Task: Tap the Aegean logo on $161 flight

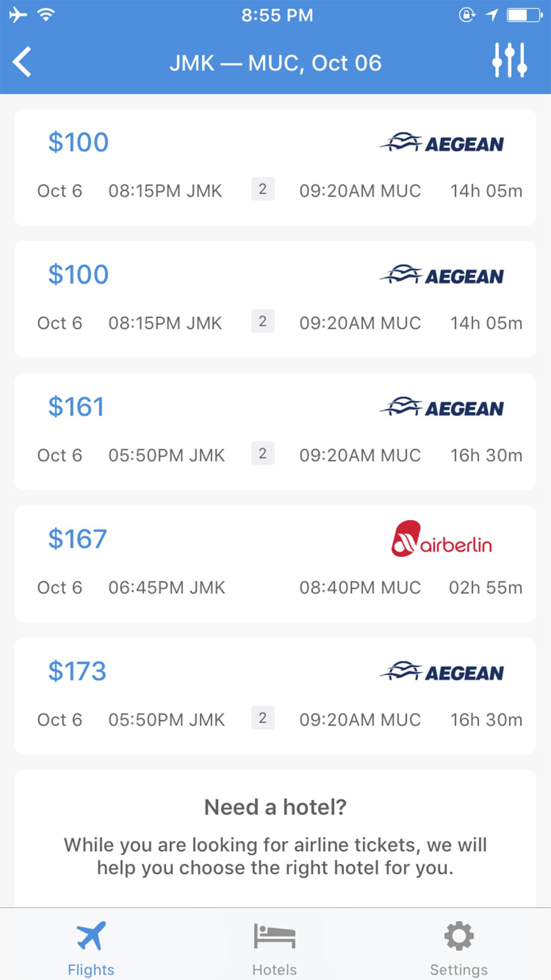Action: (x=441, y=407)
